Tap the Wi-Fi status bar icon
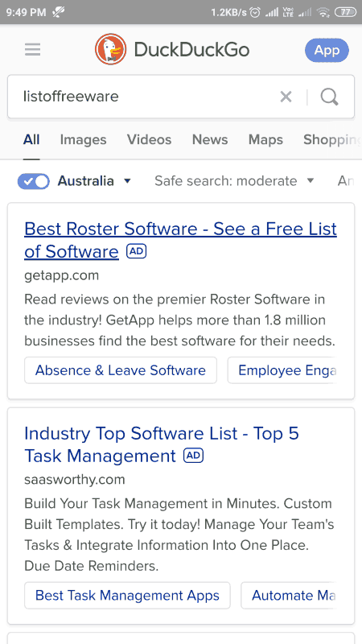Screen dimensions: 362x644 323,12
